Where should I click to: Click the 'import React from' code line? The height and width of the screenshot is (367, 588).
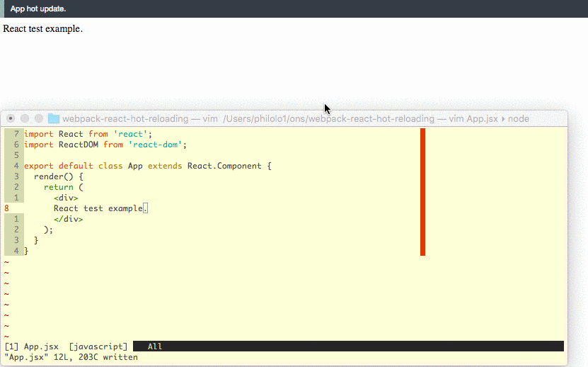click(88, 134)
